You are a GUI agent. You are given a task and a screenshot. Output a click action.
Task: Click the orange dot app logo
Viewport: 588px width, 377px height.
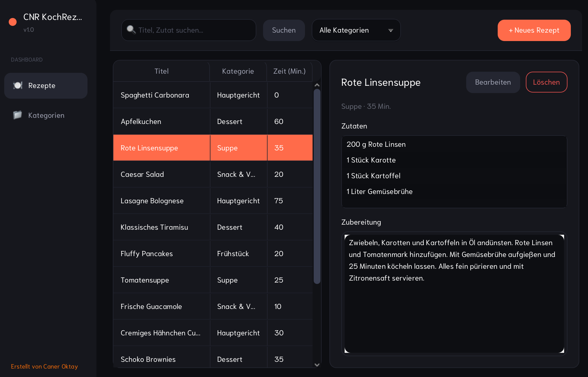[13, 22]
